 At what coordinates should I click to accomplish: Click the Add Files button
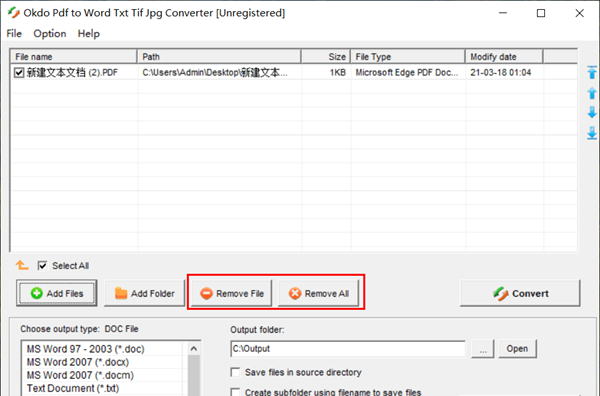click(x=57, y=293)
